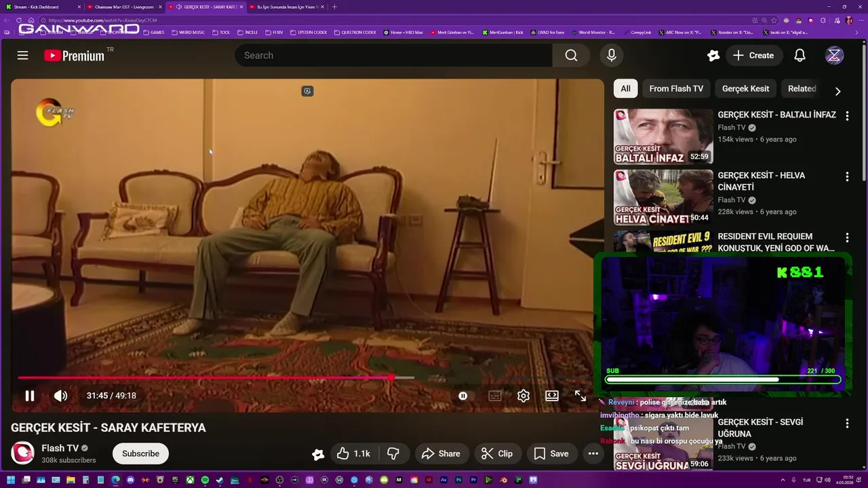The image size is (868, 488).
Task: Select the Related chip
Action: click(x=802, y=89)
